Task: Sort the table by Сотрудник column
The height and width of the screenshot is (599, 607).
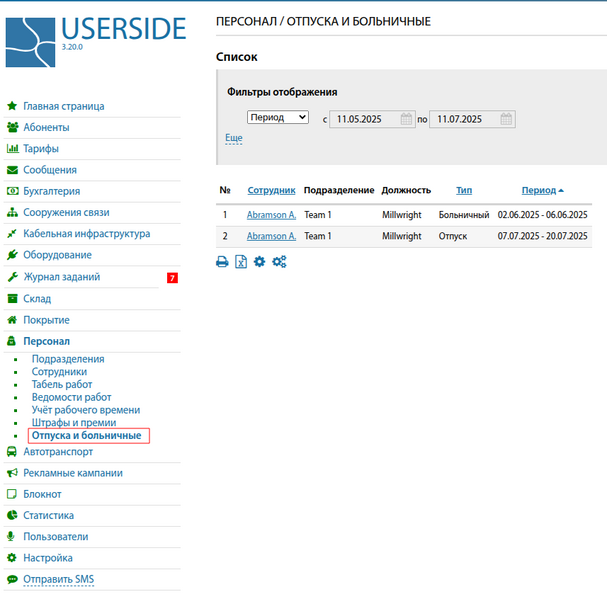Action: tap(271, 190)
